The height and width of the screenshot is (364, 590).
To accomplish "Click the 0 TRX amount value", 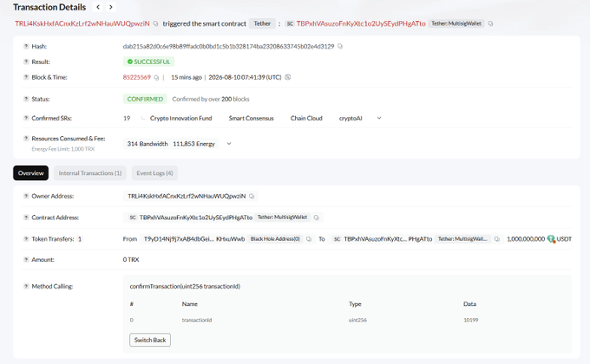I will (131, 259).
